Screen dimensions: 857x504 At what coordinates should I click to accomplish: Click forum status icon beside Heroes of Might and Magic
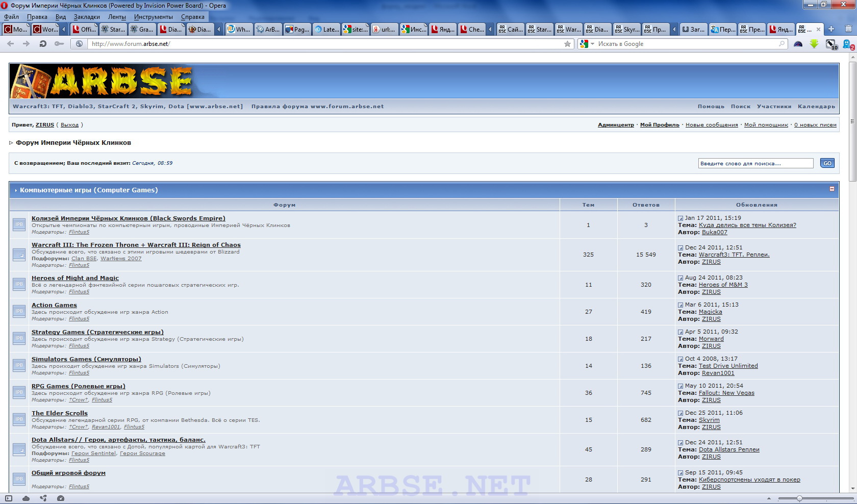pos(19,284)
